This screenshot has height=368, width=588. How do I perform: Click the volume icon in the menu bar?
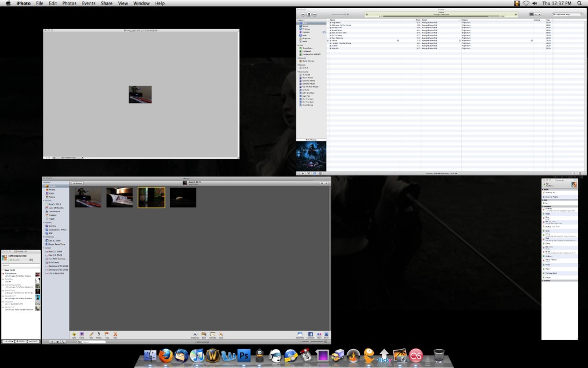point(535,3)
